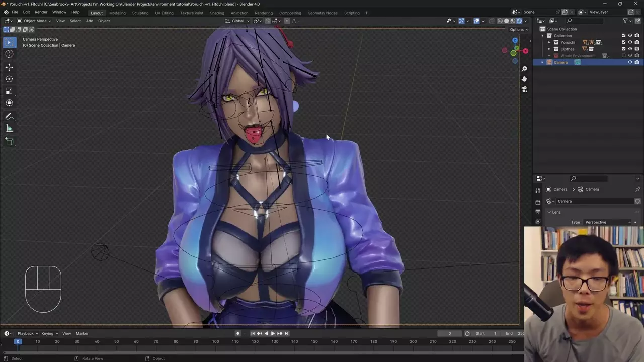Select the Scale tool
644x362 pixels.
pos(9,91)
